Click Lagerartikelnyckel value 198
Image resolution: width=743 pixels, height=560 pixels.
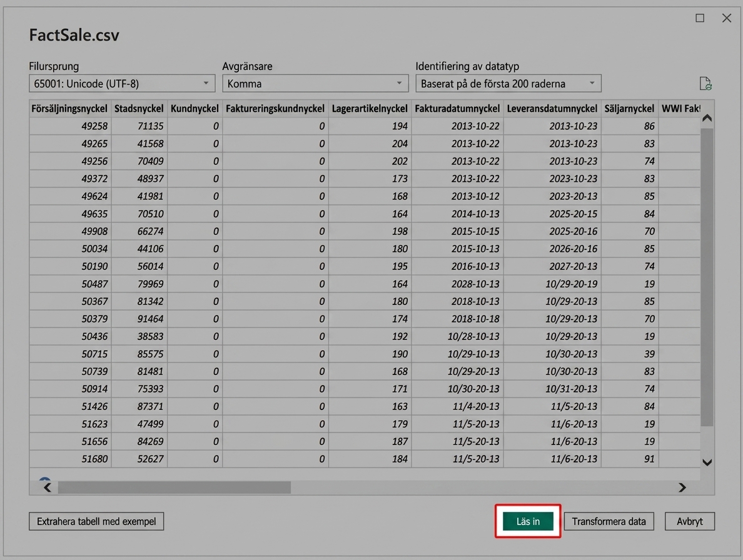pyautogui.click(x=400, y=231)
